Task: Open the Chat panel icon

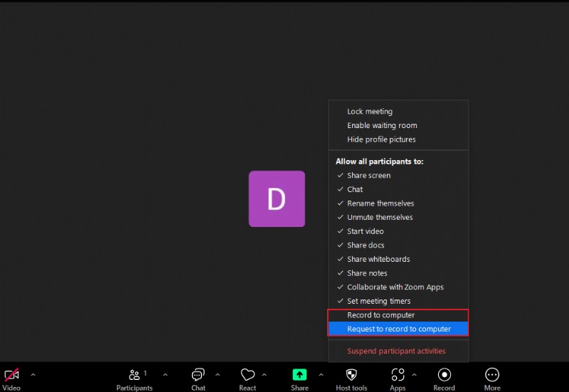Action: click(198, 375)
